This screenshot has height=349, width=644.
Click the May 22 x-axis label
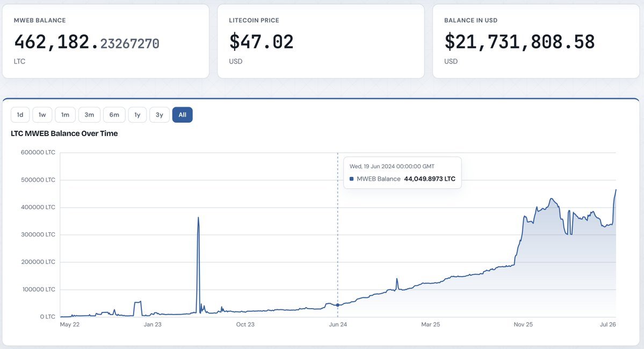click(x=70, y=324)
